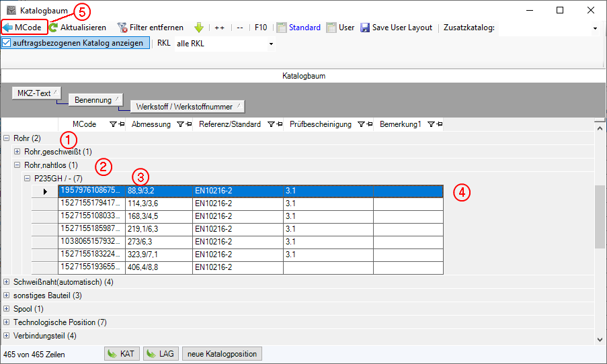This screenshot has width=607, height=364.
Task: Click Save User Layout
Action: click(396, 28)
